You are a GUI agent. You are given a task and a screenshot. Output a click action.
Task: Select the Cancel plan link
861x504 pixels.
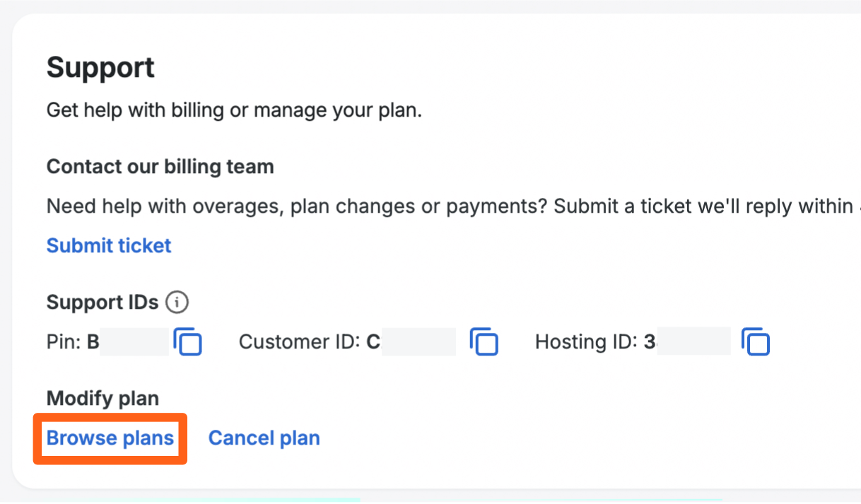click(264, 438)
